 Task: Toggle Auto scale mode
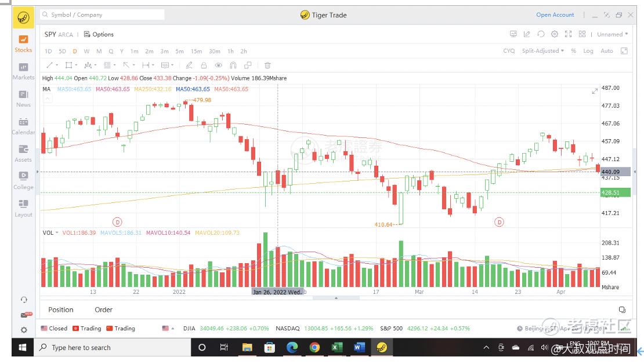click(607, 51)
